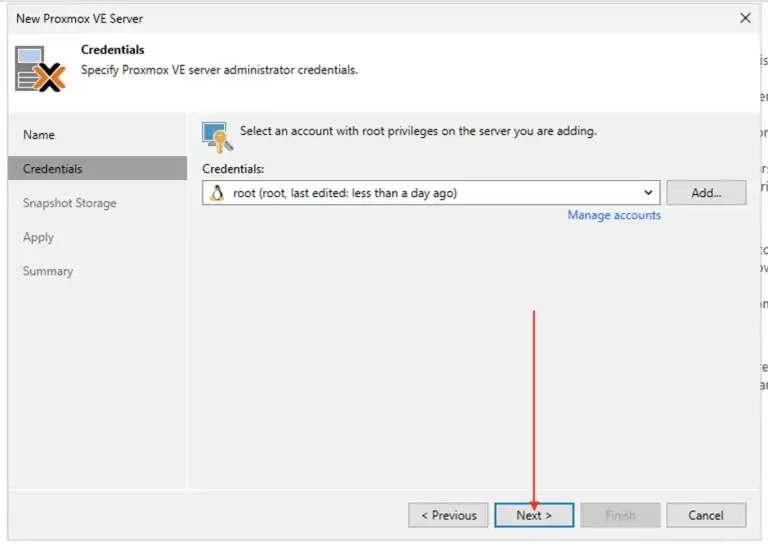This screenshot has width=768, height=546.
Task: Go back with the Previous button
Action: tap(448, 515)
